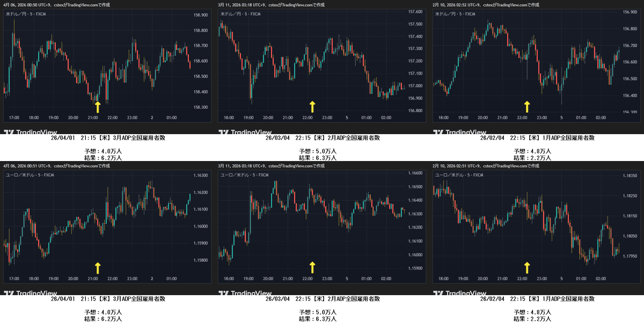Click '結果：6.3万人' under the USD/JPY chart
This screenshot has width=644, height=322.
coord(318,158)
